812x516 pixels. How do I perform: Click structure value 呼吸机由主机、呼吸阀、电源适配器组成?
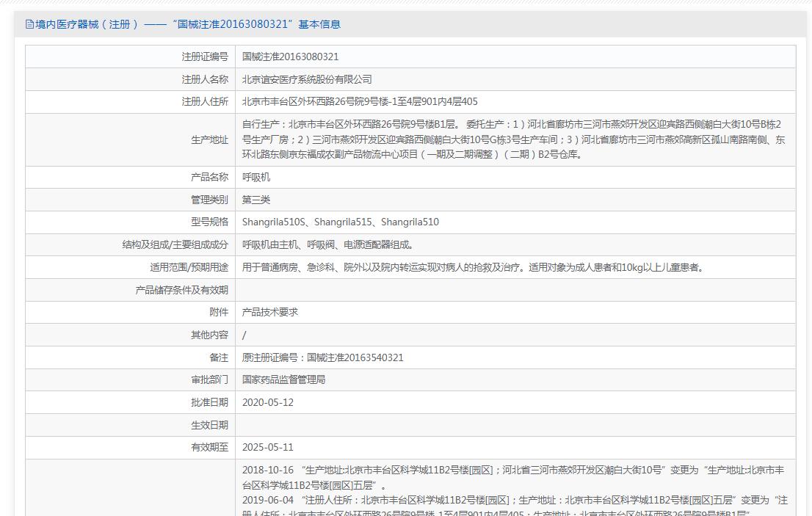click(x=327, y=245)
